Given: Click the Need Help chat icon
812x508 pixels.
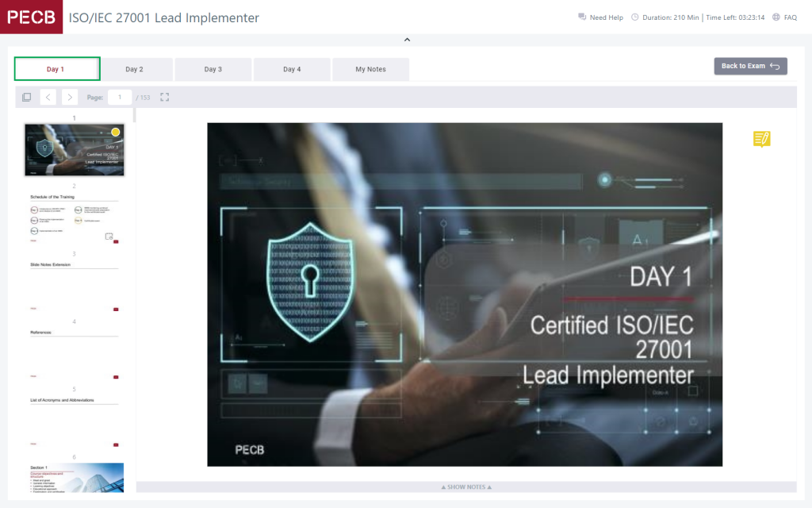Looking at the screenshot, I should (x=582, y=17).
